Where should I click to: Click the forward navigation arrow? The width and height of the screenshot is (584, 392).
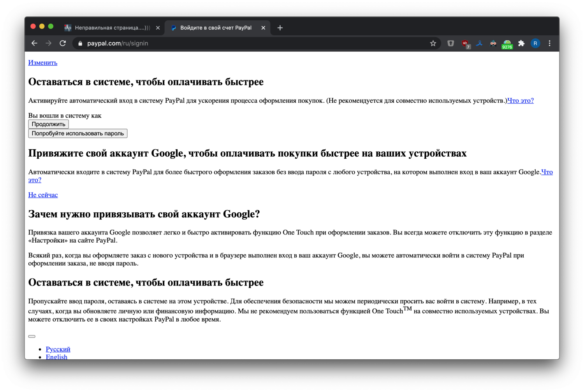[48, 44]
